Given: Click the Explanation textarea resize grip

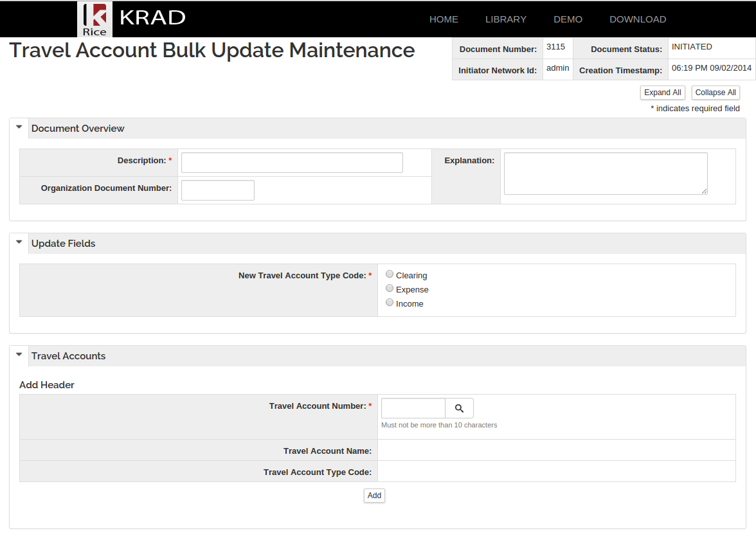Looking at the screenshot, I should pyautogui.click(x=704, y=192).
